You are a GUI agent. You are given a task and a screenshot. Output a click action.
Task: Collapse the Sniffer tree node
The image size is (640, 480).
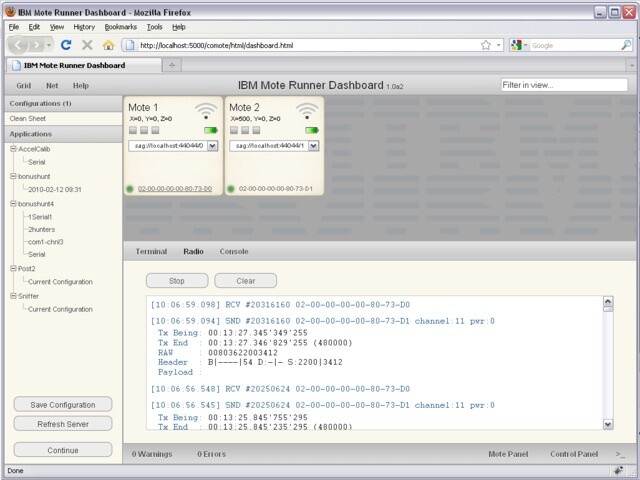[x=13, y=296]
